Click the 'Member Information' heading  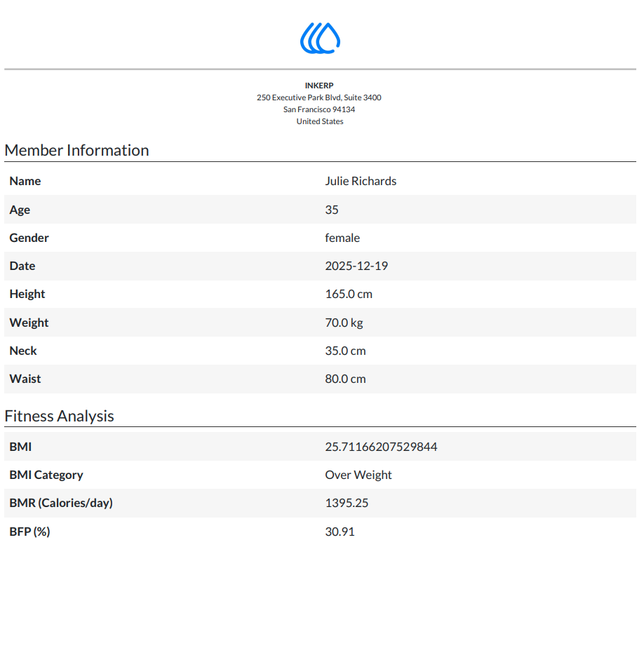pyautogui.click(x=77, y=150)
